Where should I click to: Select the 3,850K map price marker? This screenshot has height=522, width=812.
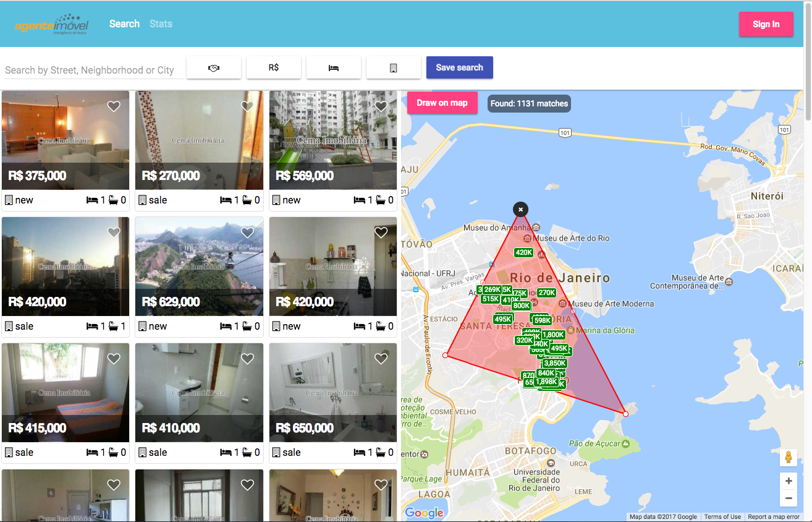coord(554,363)
